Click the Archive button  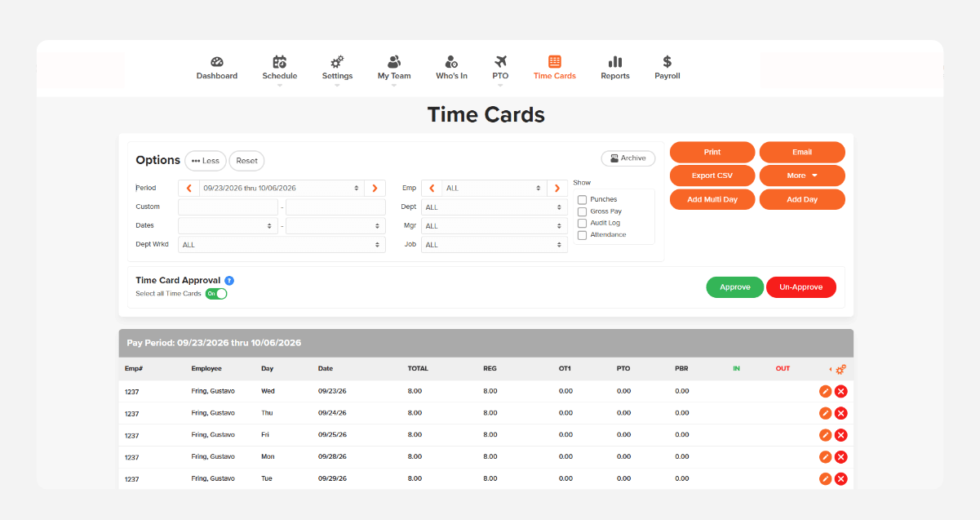pyautogui.click(x=628, y=158)
